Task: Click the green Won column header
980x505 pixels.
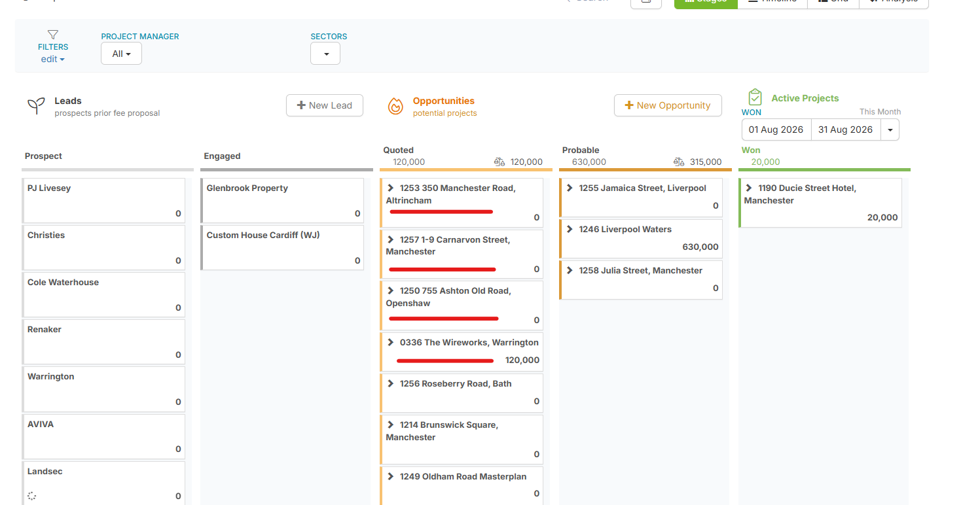Action: (751, 150)
